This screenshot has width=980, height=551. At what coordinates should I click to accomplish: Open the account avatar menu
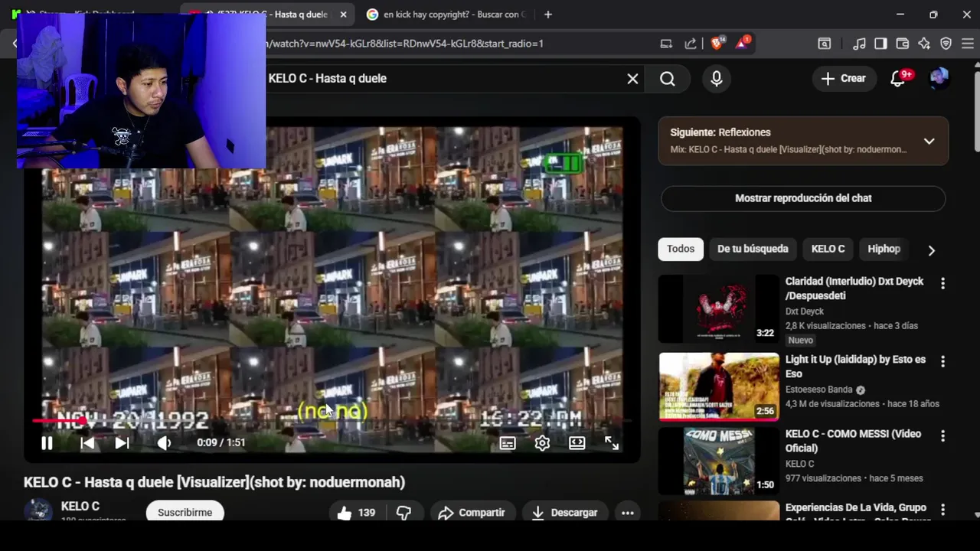[x=939, y=78]
